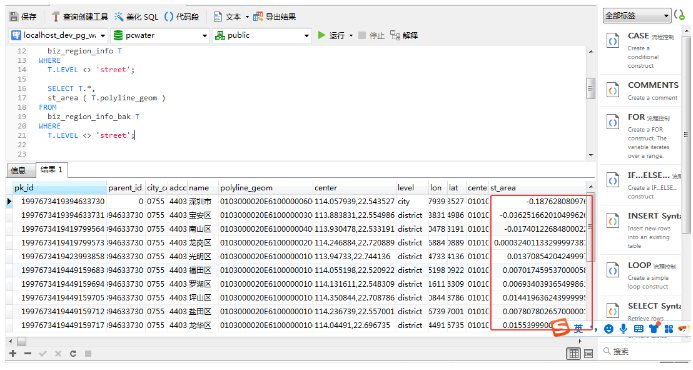Click the editor scrollbar up arrow

(x=591, y=52)
